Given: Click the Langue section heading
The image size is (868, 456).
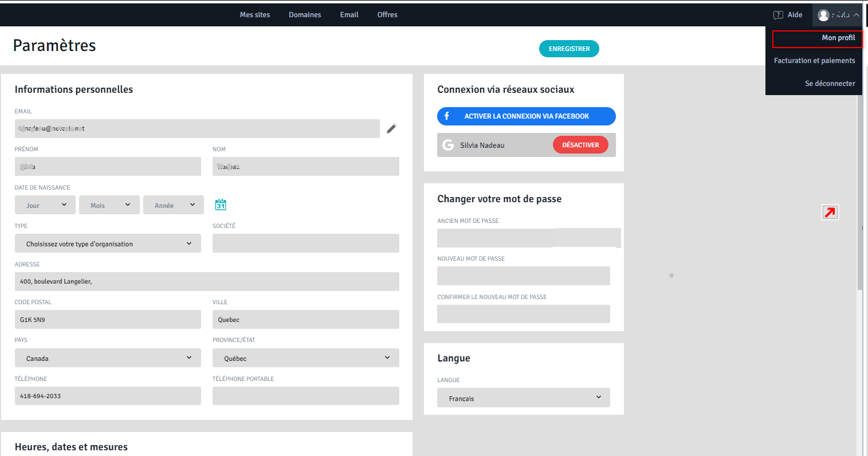Looking at the screenshot, I should coord(454,359).
